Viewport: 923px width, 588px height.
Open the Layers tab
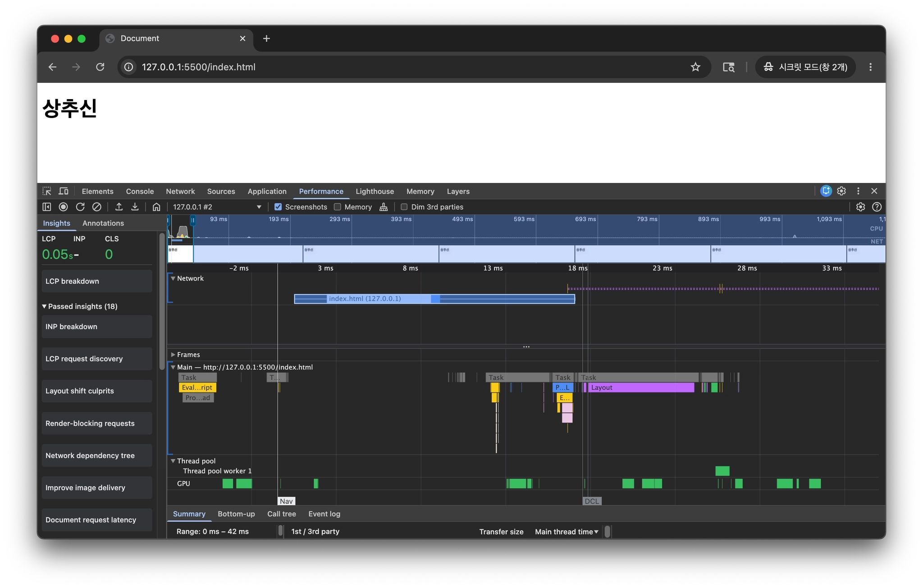coord(458,191)
